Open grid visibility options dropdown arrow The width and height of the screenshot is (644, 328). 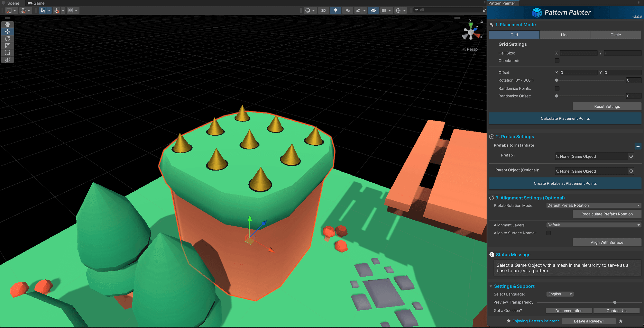(x=49, y=10)
